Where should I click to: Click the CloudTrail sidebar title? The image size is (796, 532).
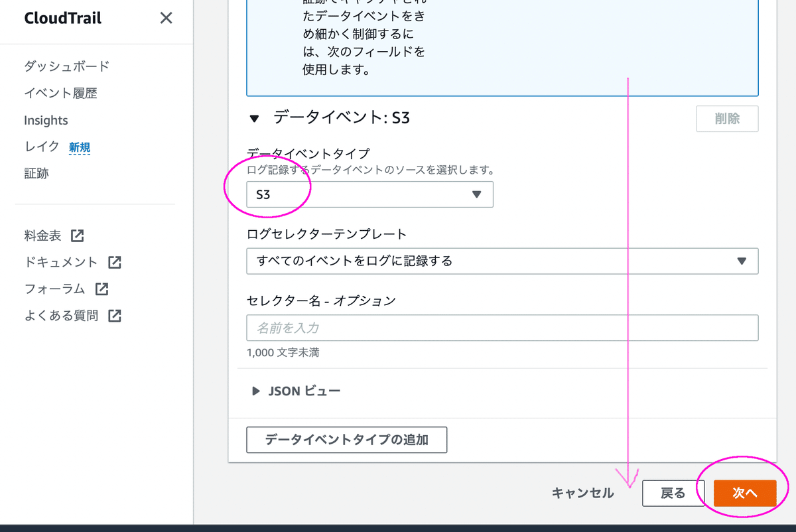63,18
